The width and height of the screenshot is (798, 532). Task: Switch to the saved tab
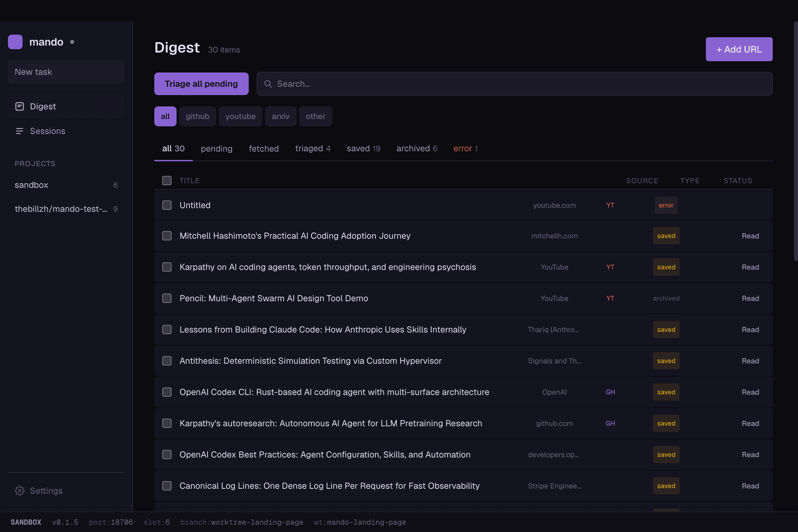[x=363, y=148]
